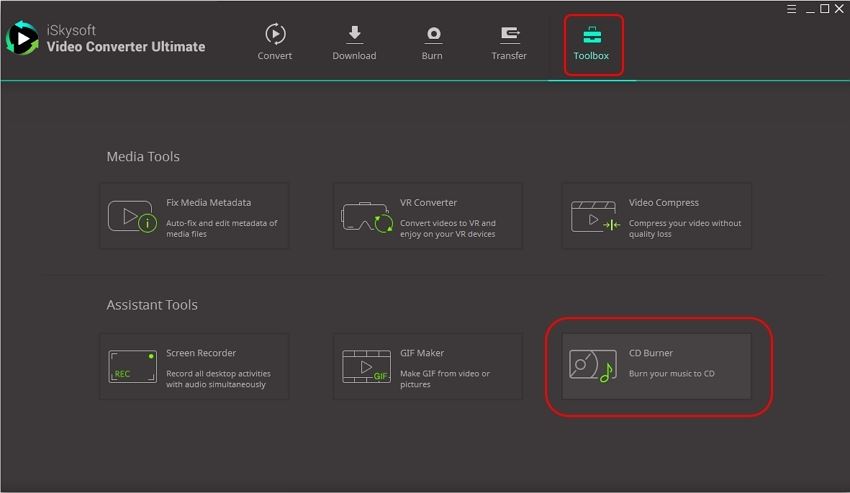The height and width of the screenshot is (493, 850).
Task: Open the 'Fix Media Metadata' title link
Action: tap(208, 203)
